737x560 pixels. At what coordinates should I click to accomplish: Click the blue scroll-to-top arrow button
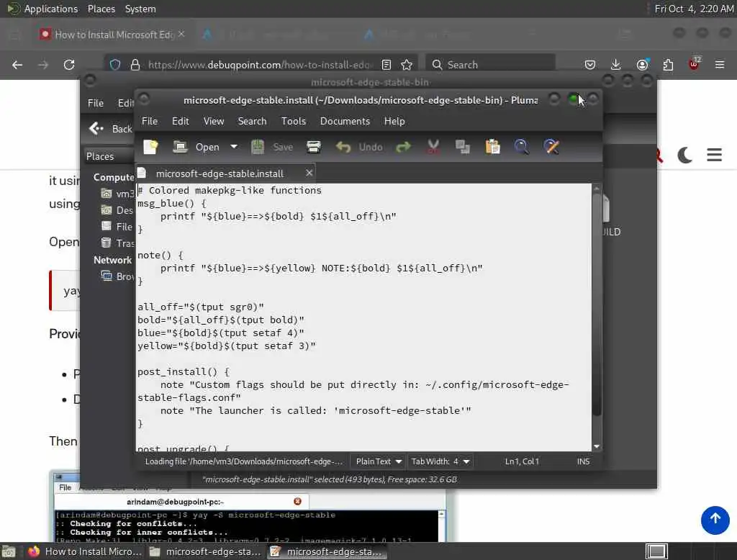715,520
